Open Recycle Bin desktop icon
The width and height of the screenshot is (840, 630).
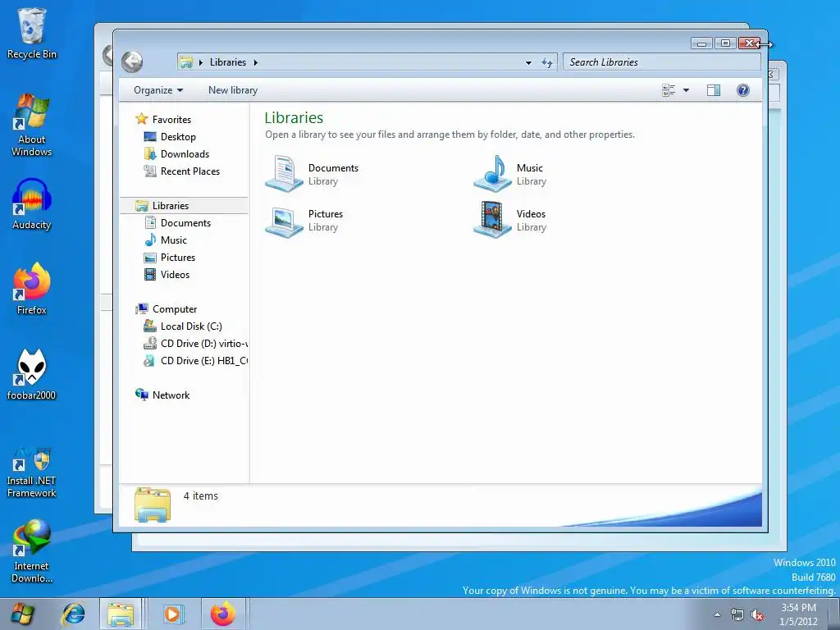point(32,33)
